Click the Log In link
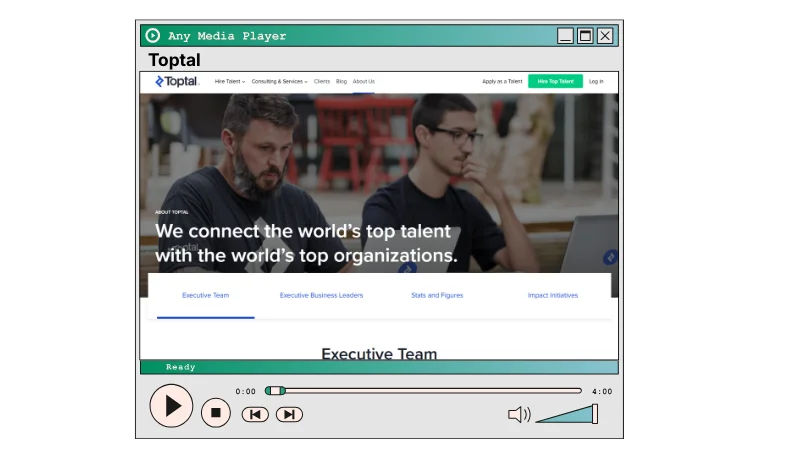 pos(596,81)
